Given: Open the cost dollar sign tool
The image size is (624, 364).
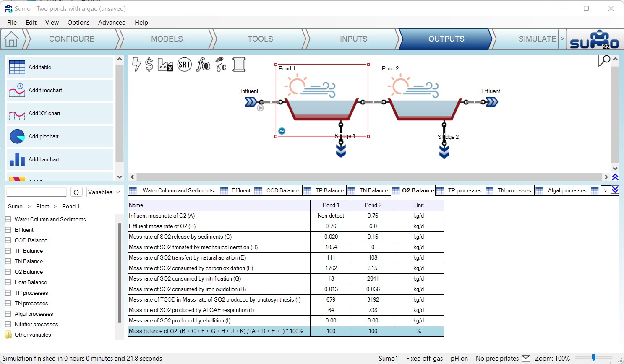Looking at the screenshot, I should pyautogui.click(x=149, y=65).
